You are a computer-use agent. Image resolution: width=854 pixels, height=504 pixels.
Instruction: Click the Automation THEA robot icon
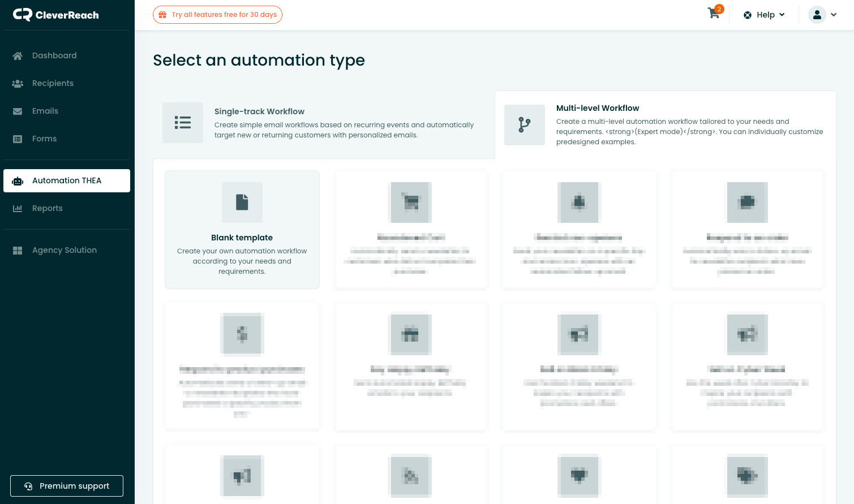[18, 181]
